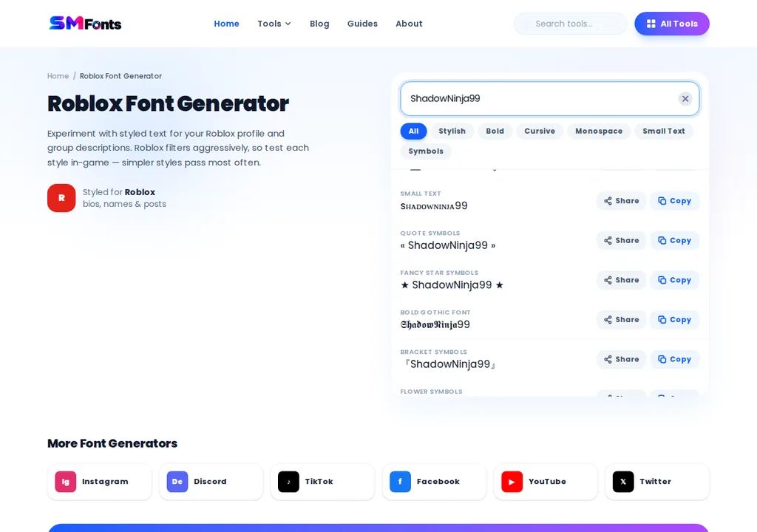
Task: Select the All filter chip
Action: coord(413,131)
